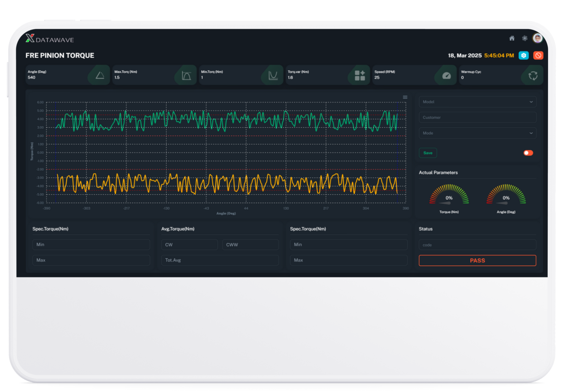Expand the Model dropdown

coord(477,102)
